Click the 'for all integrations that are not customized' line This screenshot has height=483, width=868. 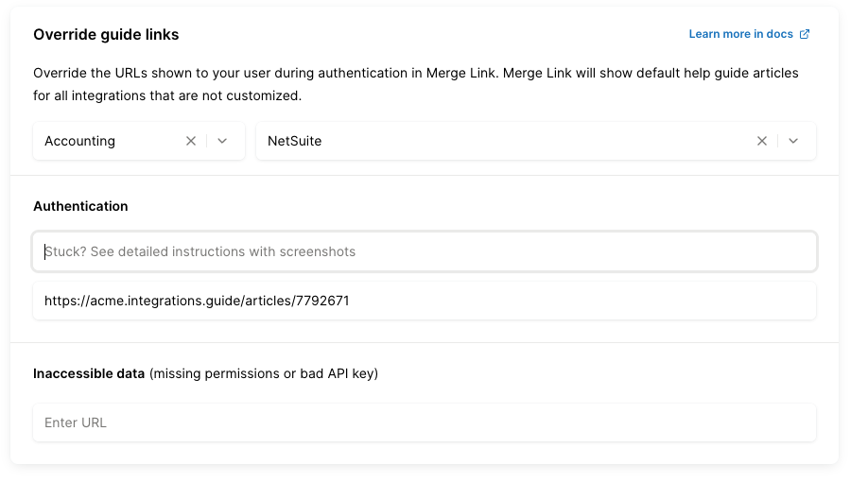(x=167, y=95)
